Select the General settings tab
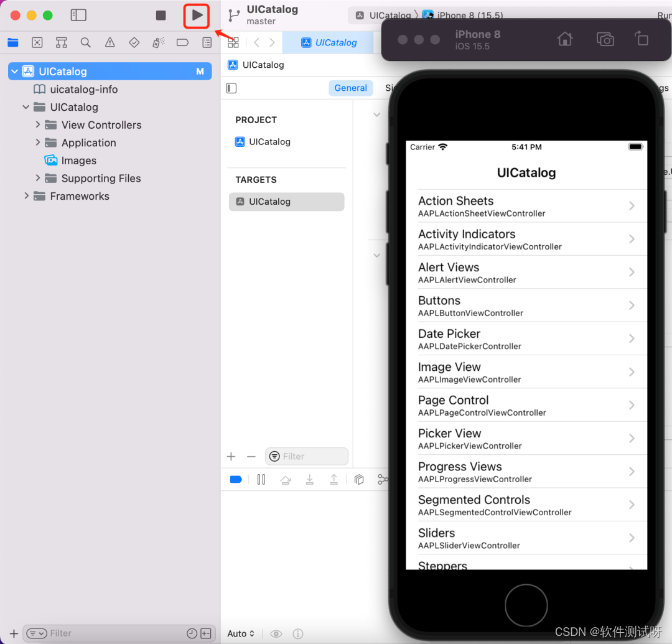Screen dimensions: 672x644 pyautogui.click(x=350, y=88)
